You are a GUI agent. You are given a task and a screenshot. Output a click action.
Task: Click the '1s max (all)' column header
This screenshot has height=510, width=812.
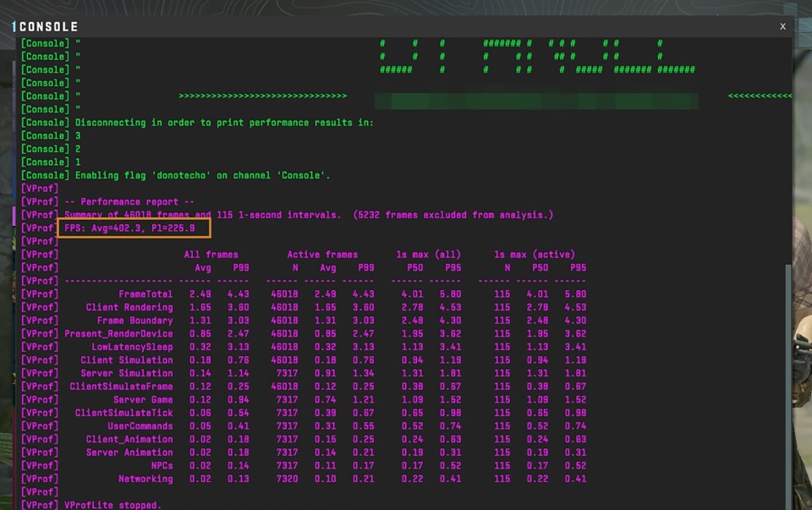tap(428, 255)
